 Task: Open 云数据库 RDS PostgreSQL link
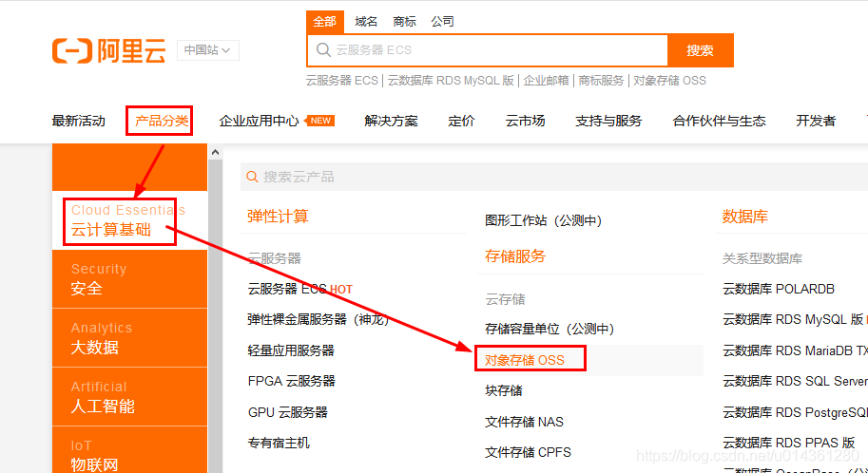pos(795,412)
